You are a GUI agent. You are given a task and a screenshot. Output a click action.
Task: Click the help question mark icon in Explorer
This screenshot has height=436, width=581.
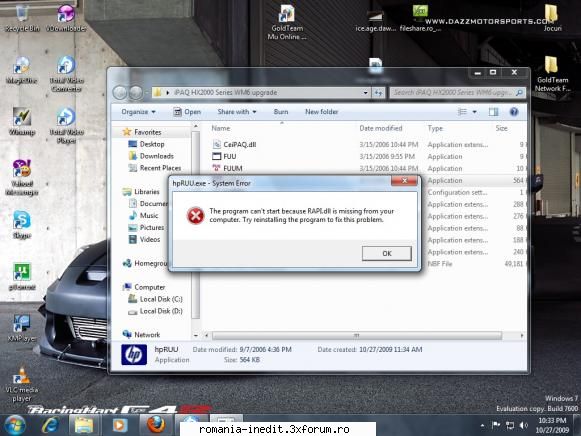click(x=514, y=112)
